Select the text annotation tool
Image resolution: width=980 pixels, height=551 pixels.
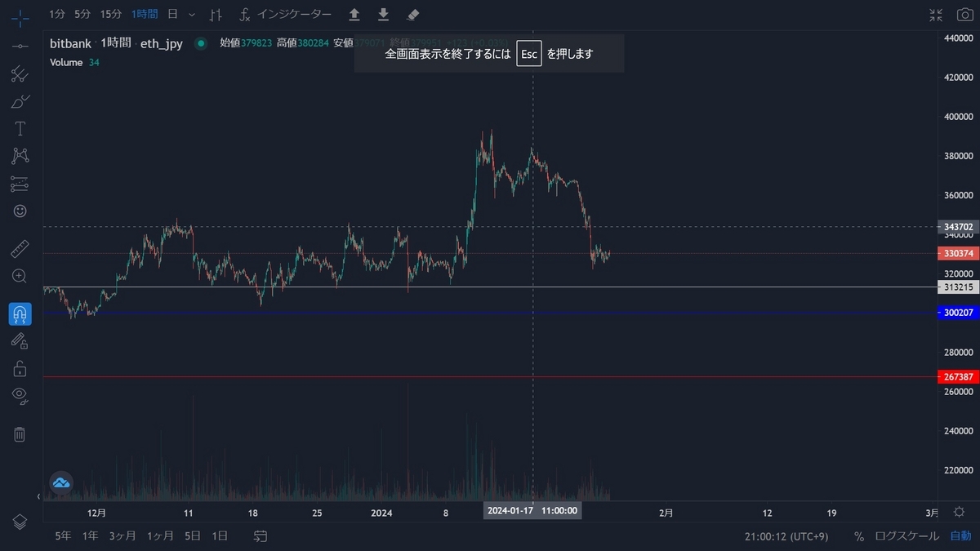coord(20,129)
